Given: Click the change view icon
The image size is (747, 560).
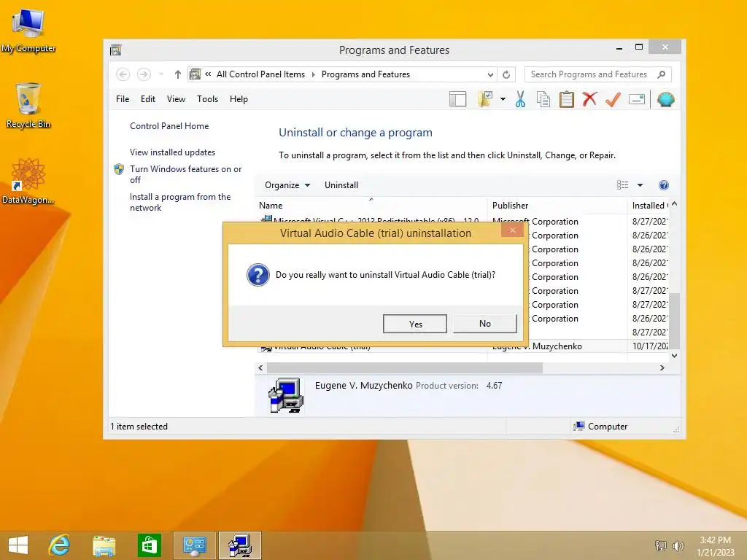Looking at the screenshot, I should (x=622, y=184).
